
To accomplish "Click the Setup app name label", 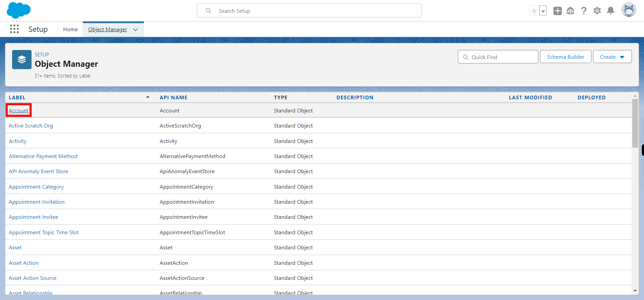I will [38, 30].
